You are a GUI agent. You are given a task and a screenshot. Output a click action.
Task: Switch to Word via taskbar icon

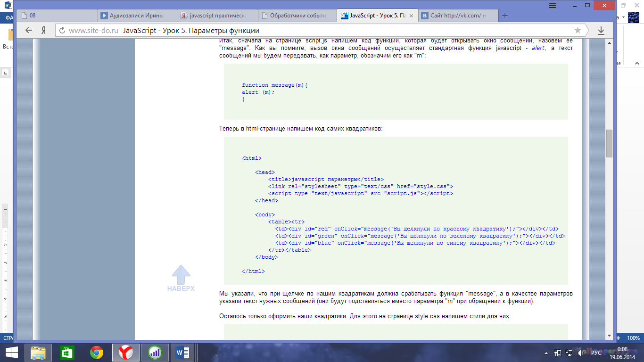pyautogui.click(x=182, y=352)
